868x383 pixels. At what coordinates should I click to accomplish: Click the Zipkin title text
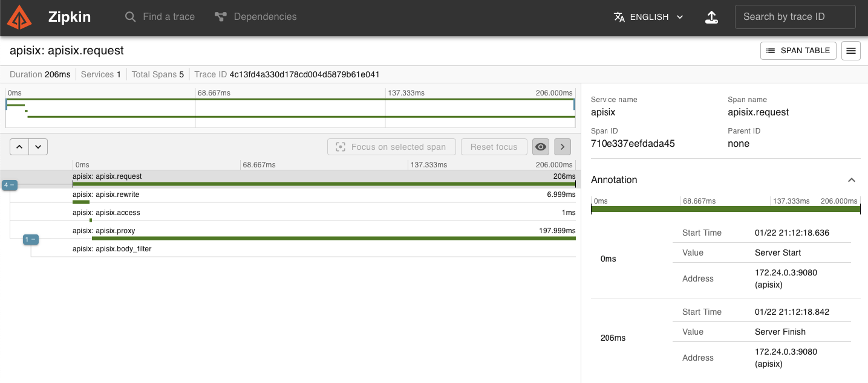(70, 17)
